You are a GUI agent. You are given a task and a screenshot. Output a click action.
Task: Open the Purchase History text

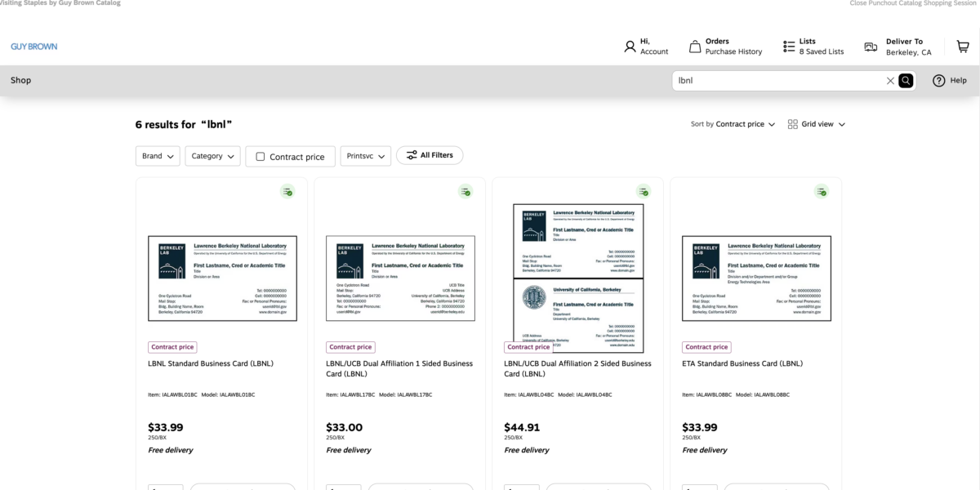pyautogui.click(x=734, y=51)
